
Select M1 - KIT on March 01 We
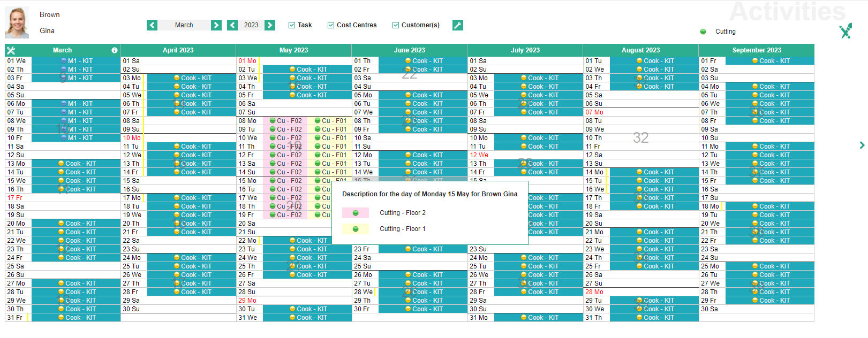76,61
